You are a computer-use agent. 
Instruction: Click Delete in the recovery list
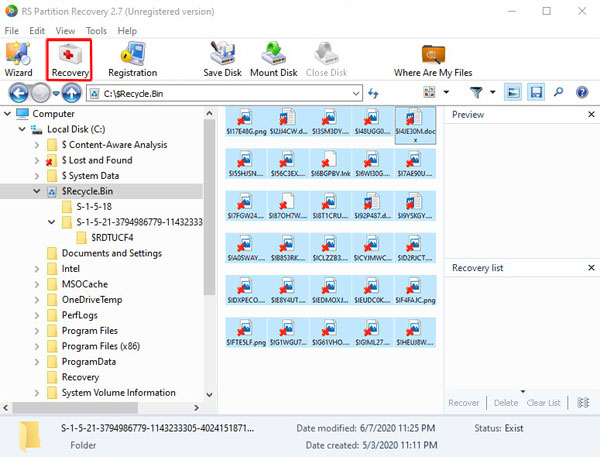(506, 403)
